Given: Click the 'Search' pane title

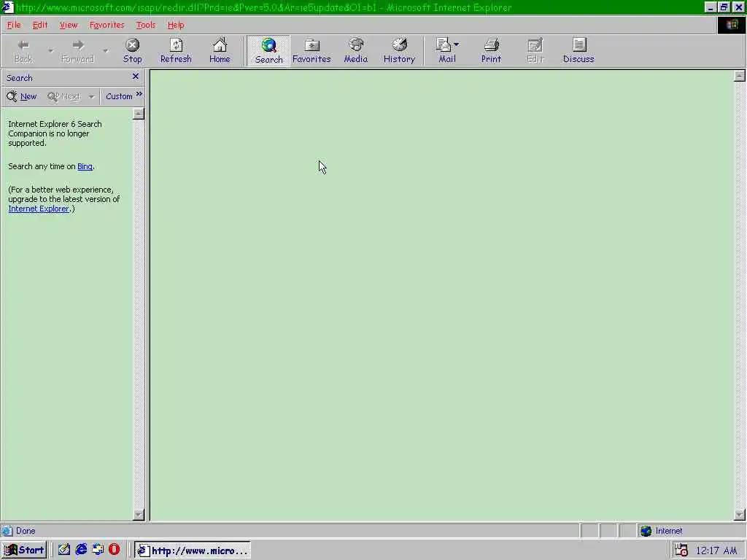Looking at the screenshot, I should [x=20, y=77].
